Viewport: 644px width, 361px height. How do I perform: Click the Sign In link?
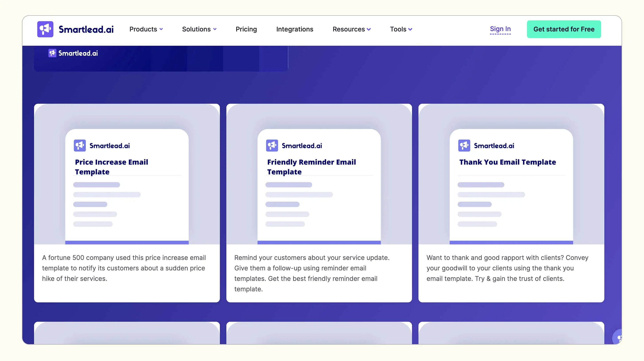[x=500, y=29]
